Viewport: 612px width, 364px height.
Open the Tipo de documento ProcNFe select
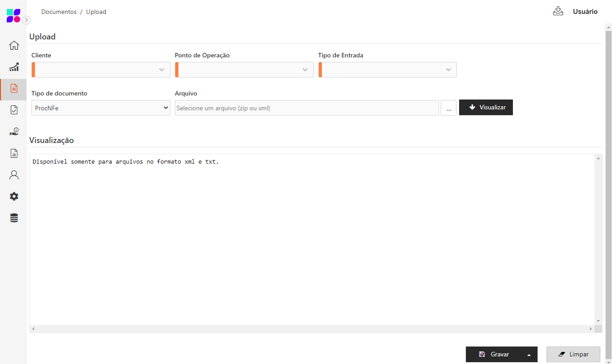[x=101, y=108]
